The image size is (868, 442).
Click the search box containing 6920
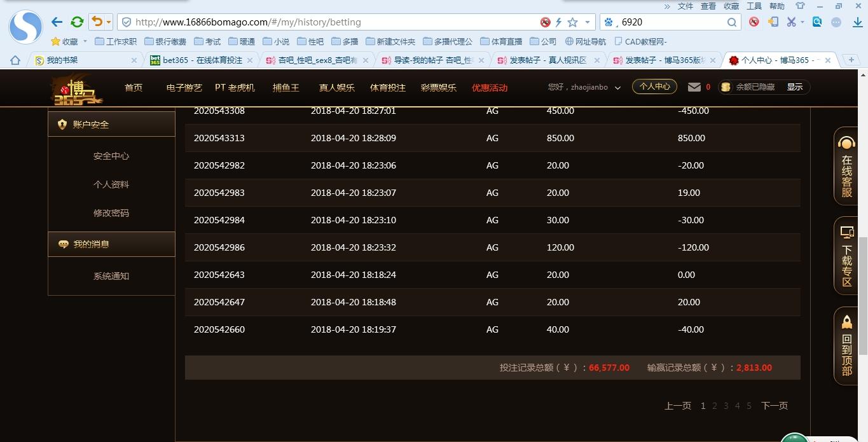671,22
